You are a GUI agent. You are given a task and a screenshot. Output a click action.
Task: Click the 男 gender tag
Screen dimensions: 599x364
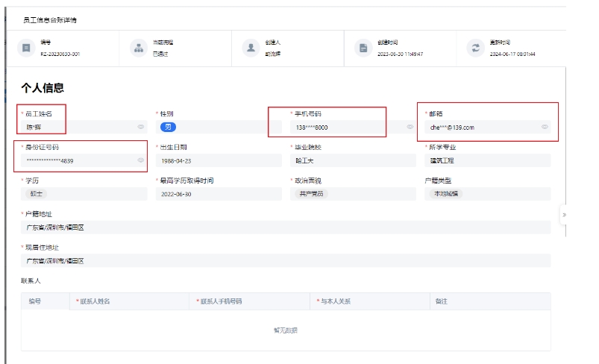168,127
